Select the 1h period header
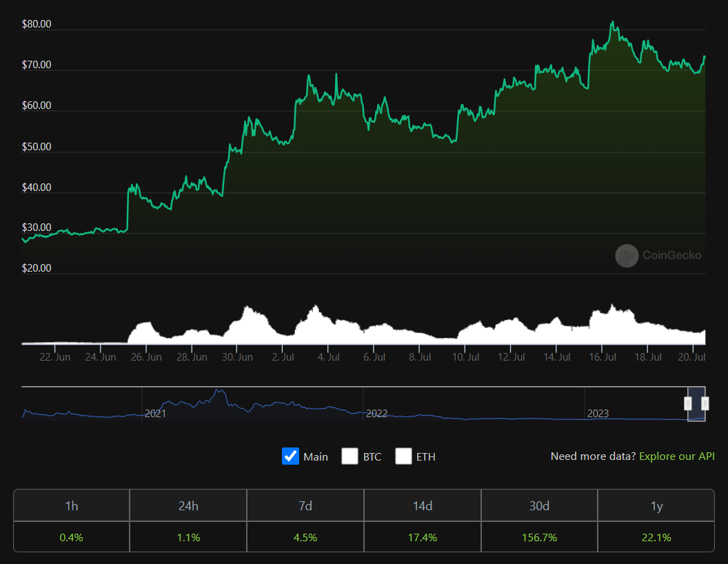This screenshot has height=564, width=728. [x=72, y=505]
